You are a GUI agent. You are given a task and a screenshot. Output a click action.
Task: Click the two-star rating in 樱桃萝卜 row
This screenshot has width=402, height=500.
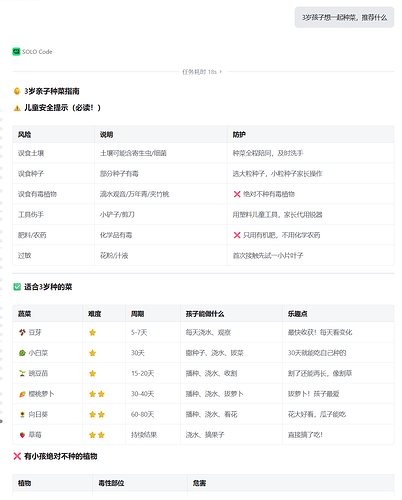pos(97,394)
